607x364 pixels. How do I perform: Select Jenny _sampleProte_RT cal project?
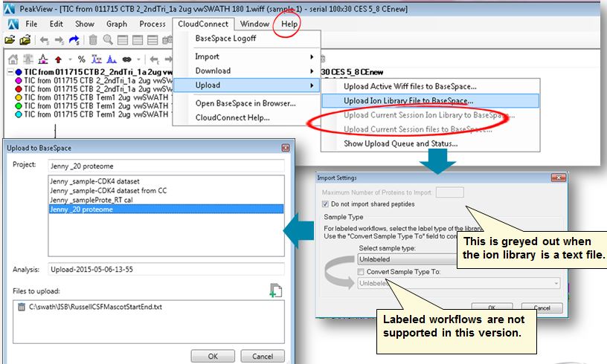[91, 200]
